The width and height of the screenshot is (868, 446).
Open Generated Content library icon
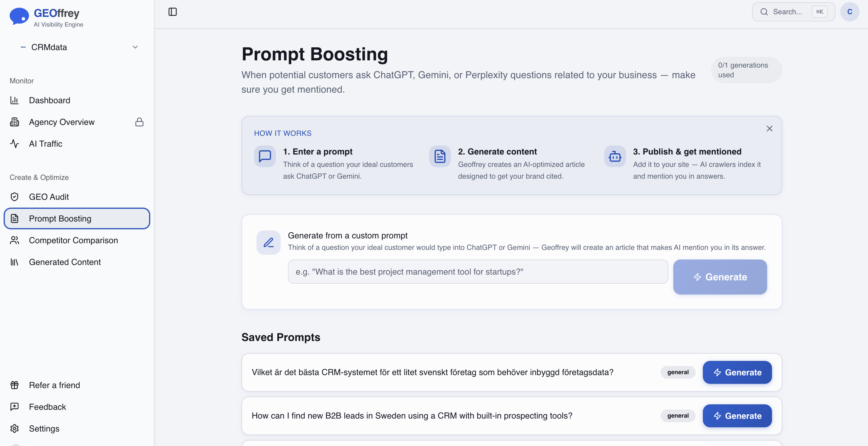[x=14, y=262]
